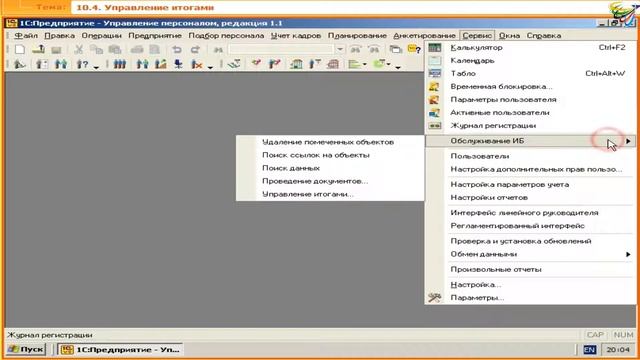Open the Операции menu
This screenshot has width=640, height=360.
click(101, 36)
